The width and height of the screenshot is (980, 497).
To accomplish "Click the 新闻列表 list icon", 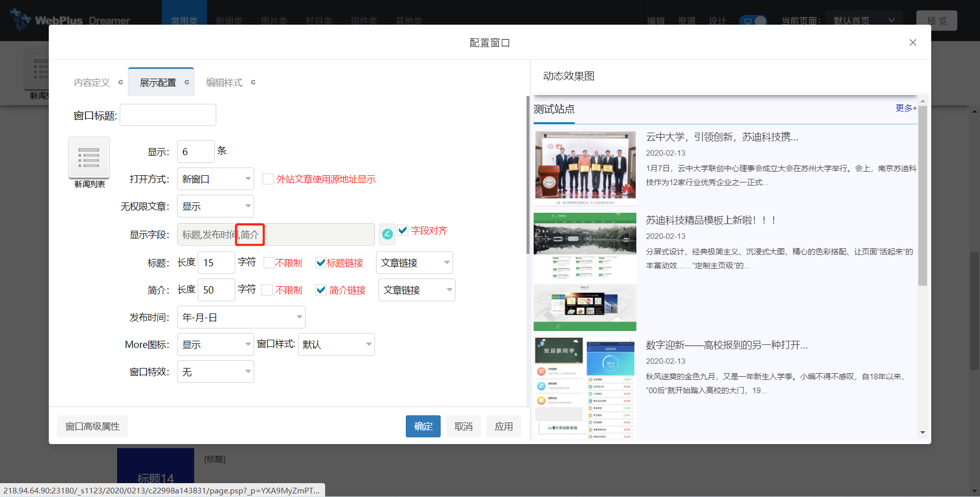I will pyautogui.click(x=89, y=158).
